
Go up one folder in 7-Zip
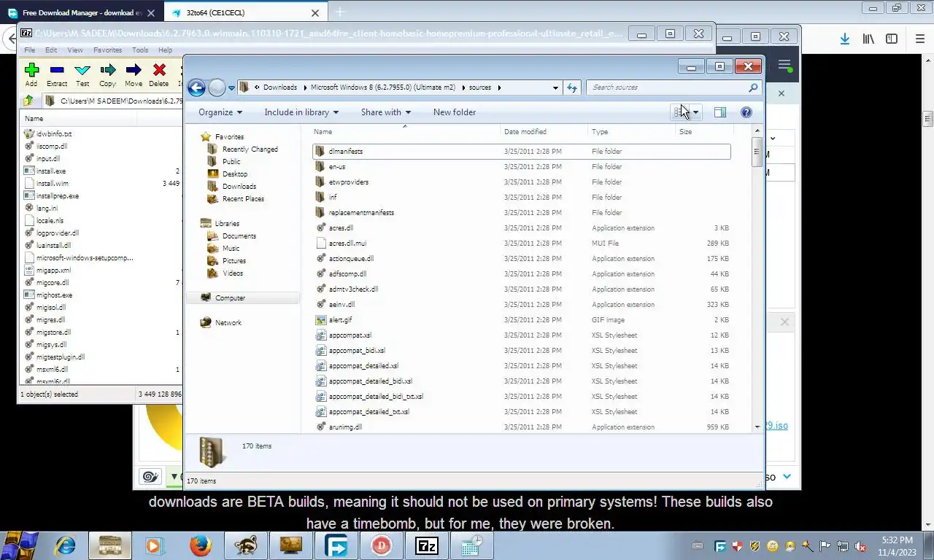click(28, 101)
